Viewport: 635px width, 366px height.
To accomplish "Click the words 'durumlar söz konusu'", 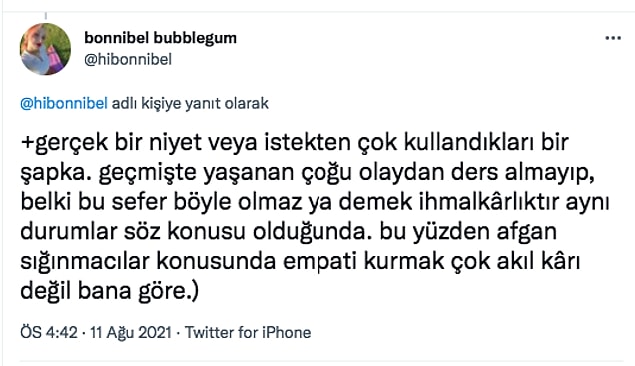I will tap(133, 232).
